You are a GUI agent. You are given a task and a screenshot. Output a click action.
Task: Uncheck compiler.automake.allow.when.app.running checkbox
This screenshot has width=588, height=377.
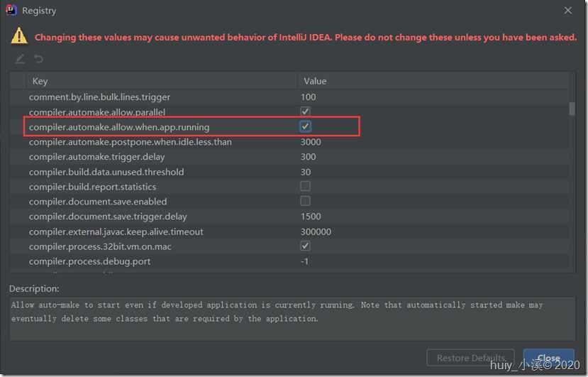click(305, 126)
